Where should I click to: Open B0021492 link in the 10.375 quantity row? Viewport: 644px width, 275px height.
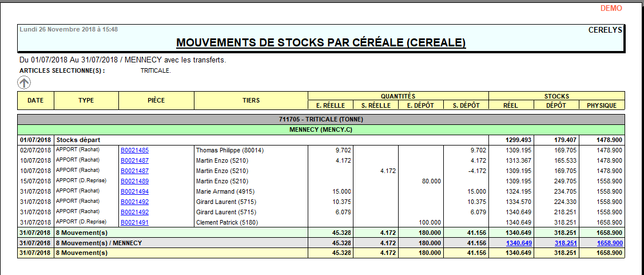click(134, 202)
